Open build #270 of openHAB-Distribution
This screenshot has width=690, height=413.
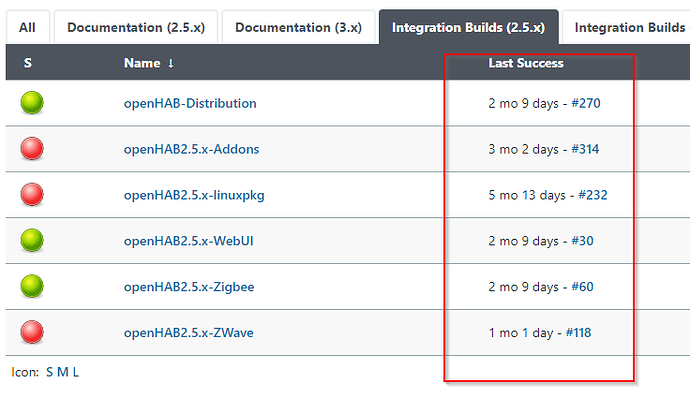coord(586,103)
